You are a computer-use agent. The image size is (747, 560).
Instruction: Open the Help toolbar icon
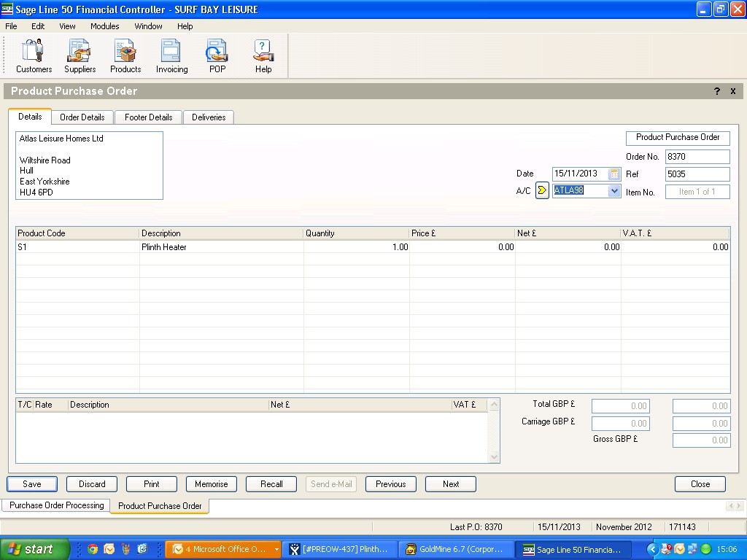pyautogui.click(x=263, y=56)
